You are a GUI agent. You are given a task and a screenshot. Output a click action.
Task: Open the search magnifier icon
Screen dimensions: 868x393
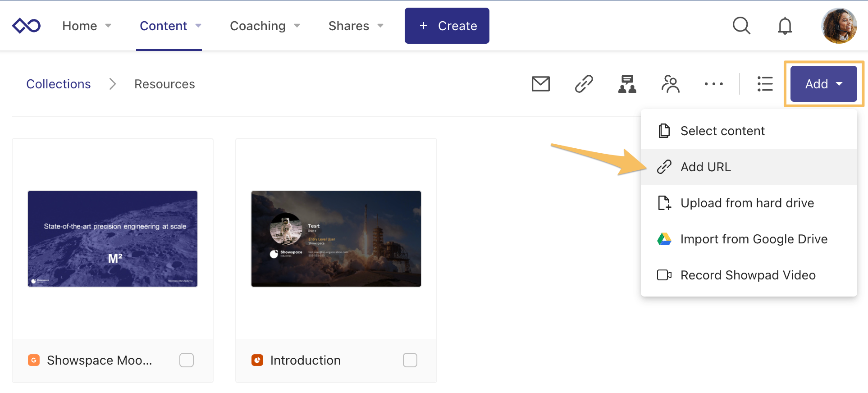[741, 26]
